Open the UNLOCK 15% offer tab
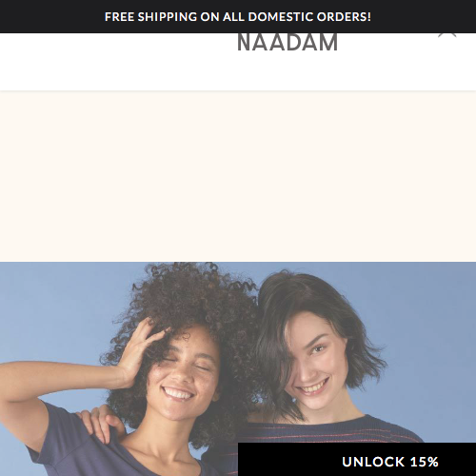Image resolution: width=476 pixels, height=476 pixels. 357,460
